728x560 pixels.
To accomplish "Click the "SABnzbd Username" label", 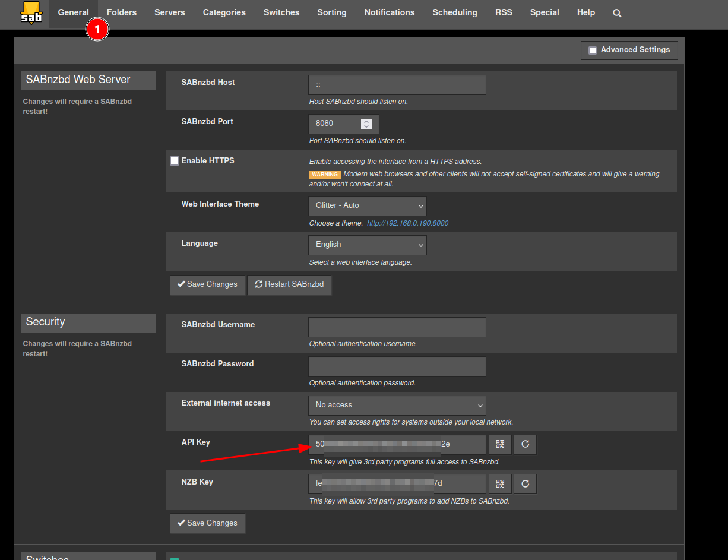I will pos(218,325).
